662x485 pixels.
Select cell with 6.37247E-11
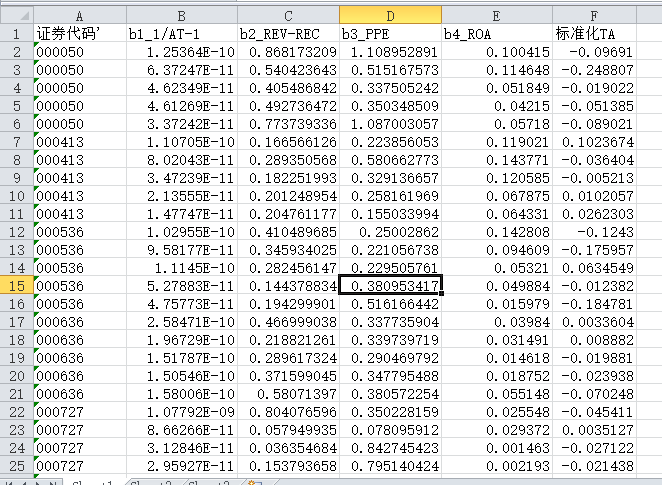pyautogui.click(x=182, y=70)
